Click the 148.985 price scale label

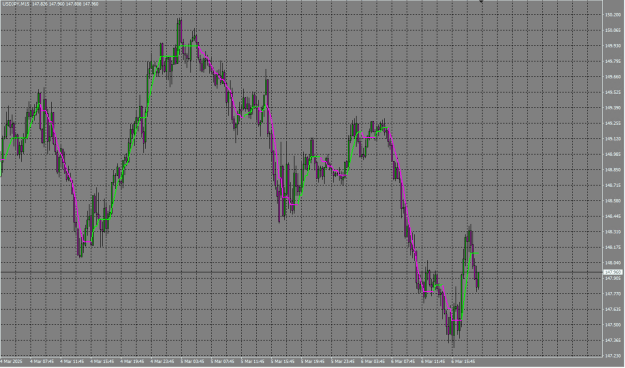(x=613, y=154)
